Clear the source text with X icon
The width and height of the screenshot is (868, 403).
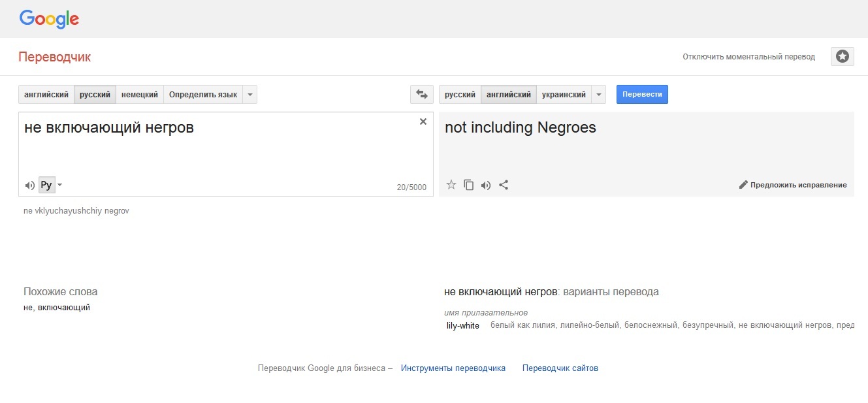tap(423, 121)
